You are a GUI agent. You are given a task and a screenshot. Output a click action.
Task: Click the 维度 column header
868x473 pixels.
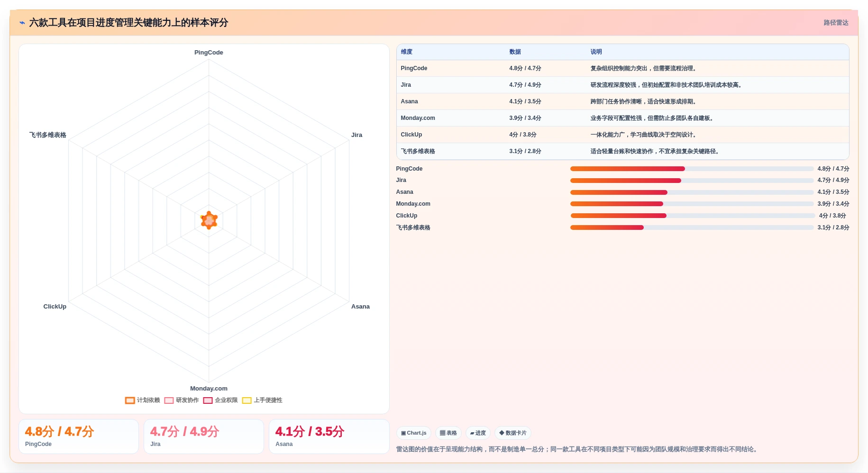pos(407,52)
